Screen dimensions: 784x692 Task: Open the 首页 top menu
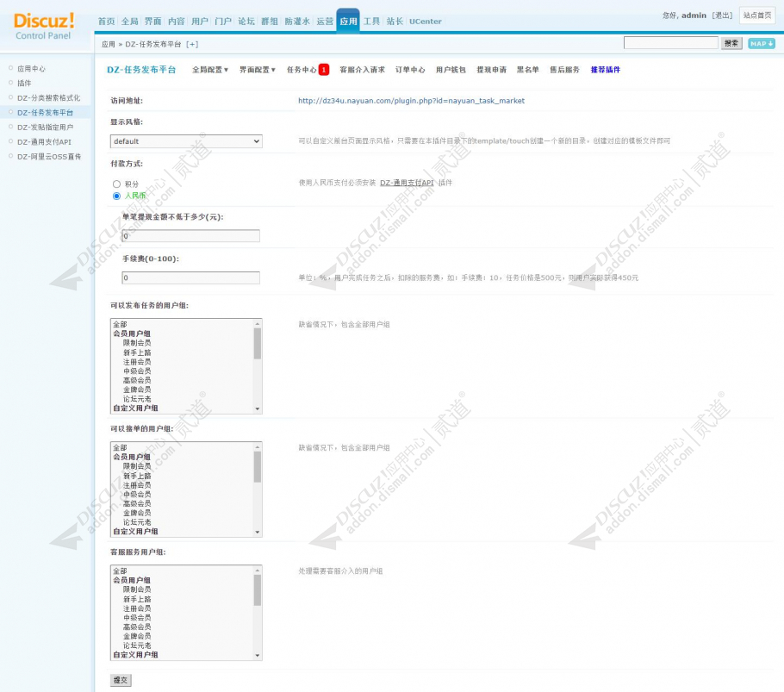[x=106, y=21]
